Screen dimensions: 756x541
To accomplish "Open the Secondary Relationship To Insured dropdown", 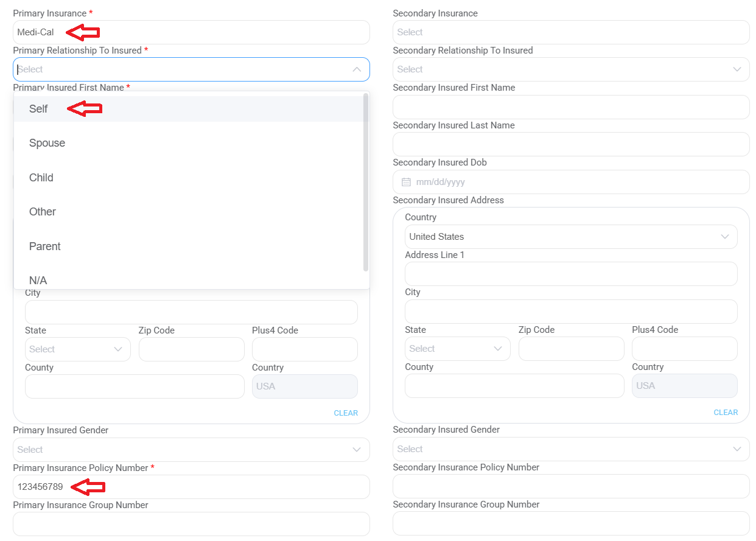I will pos(571,69).
